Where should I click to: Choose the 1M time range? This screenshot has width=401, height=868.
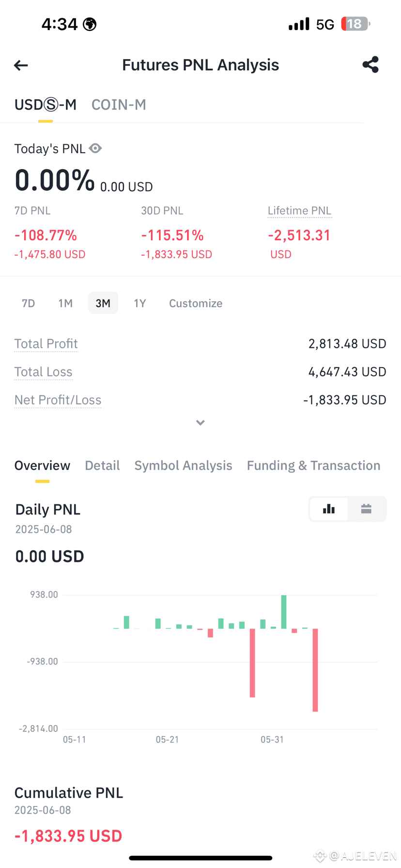[65, 303]
